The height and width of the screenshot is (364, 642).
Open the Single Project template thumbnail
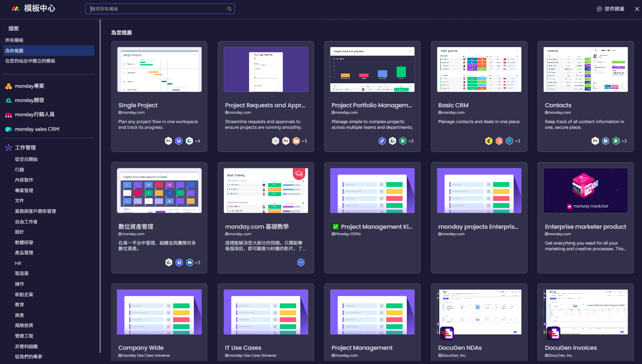(x=159, y=69)
